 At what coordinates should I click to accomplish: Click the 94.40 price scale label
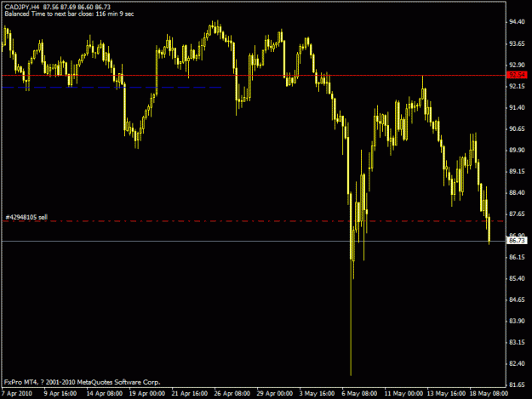click(517, 22)
